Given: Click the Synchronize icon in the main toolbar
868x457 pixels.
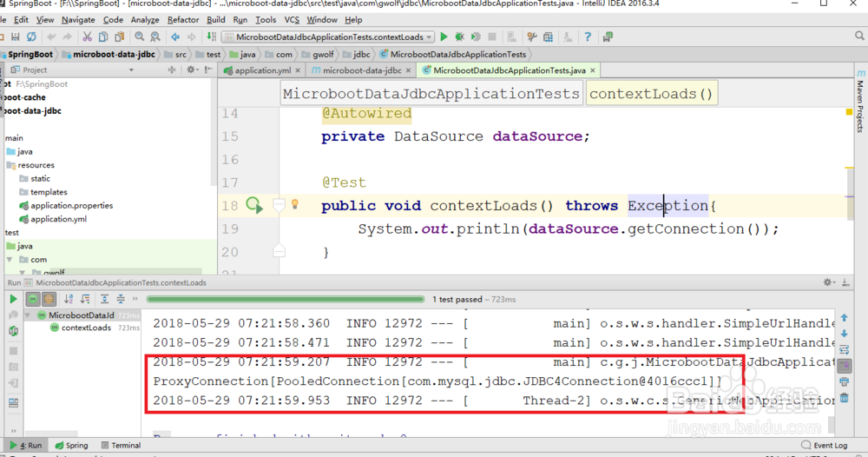Looking at the screenshot, I should [x=31, y=37].
